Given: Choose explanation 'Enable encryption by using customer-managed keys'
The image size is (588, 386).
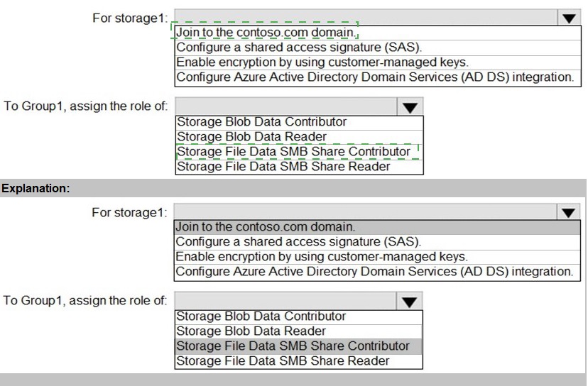Looking at the screenshot, I should (x=322, y=257).
